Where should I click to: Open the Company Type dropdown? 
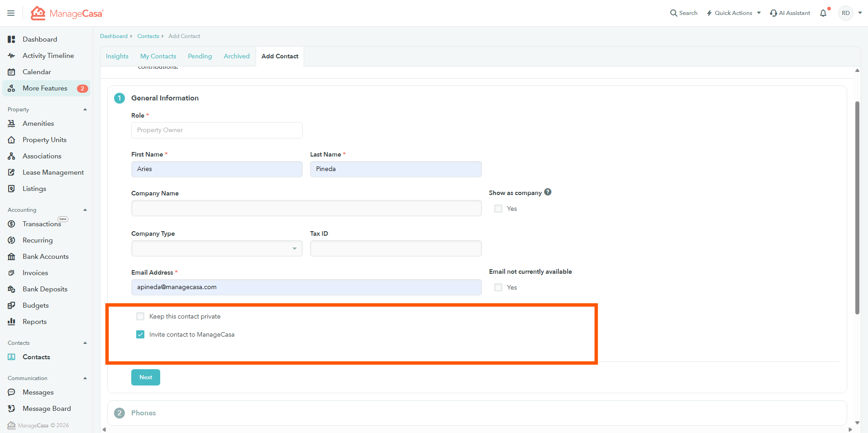217,248
